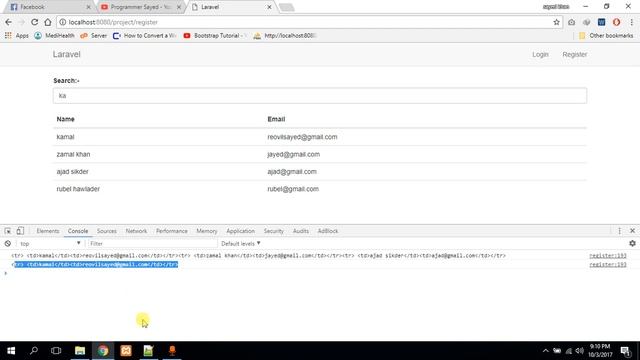The image size is (640, 360).
Task: Select the highlighted console log line
Action: 95,264
